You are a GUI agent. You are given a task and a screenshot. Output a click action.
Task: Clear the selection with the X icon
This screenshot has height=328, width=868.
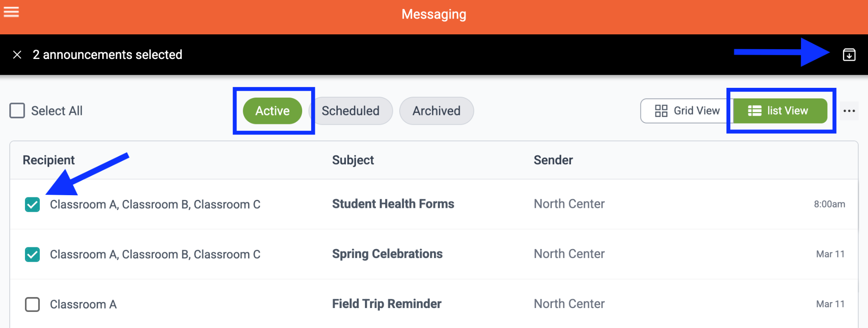point(17,55)
